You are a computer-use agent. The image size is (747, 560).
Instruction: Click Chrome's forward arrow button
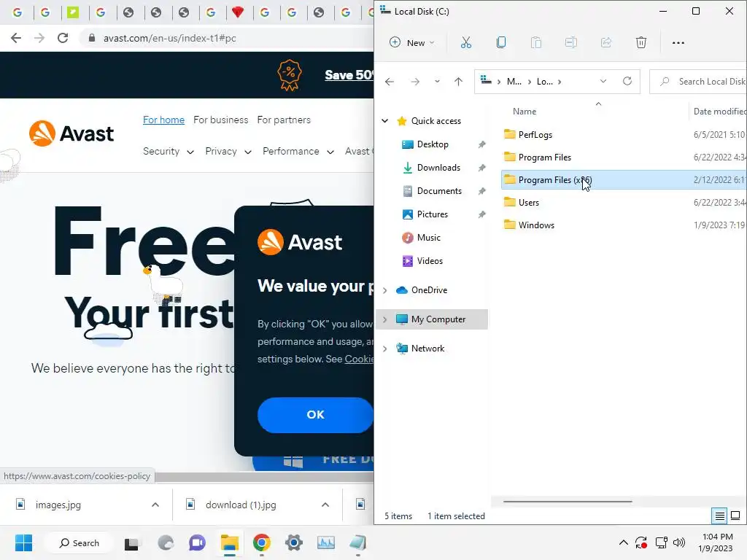click(39, 38)
